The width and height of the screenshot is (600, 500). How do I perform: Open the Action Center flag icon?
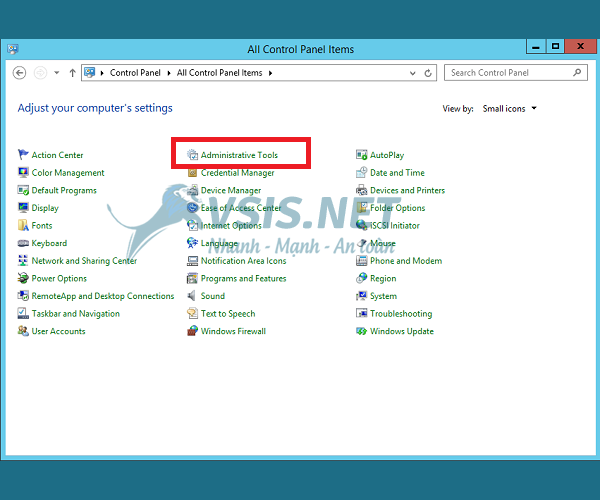(x=23, y=155)
